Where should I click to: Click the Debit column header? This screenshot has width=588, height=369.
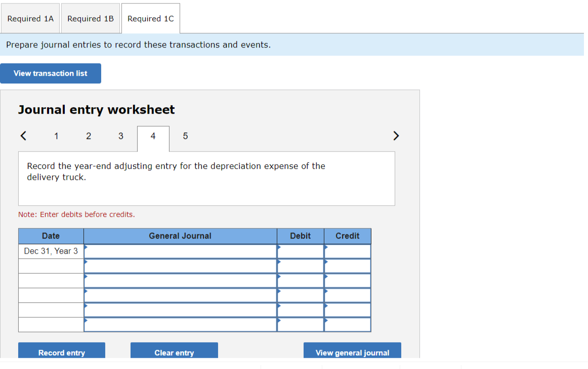(x=301, y=236)
